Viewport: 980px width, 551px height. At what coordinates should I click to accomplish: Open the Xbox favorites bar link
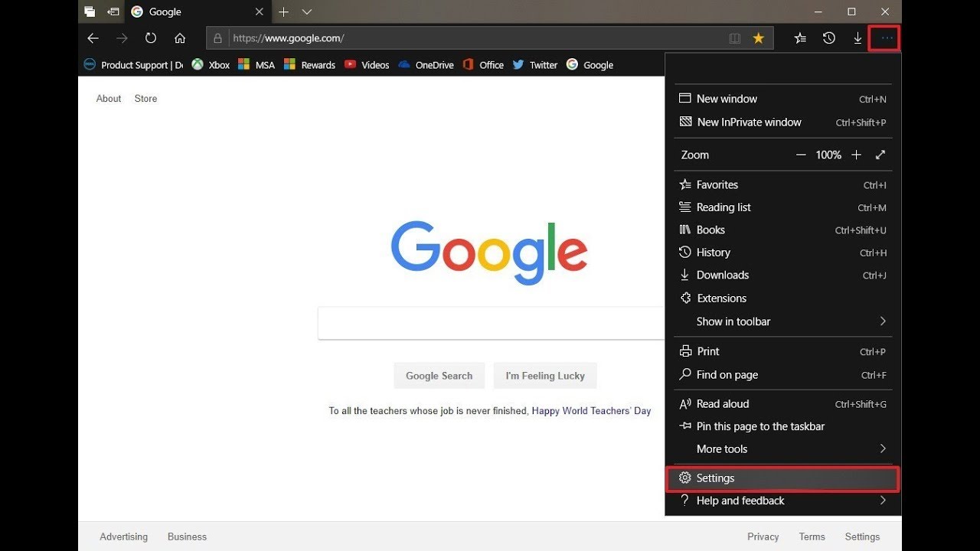click(x=211, y=65)
